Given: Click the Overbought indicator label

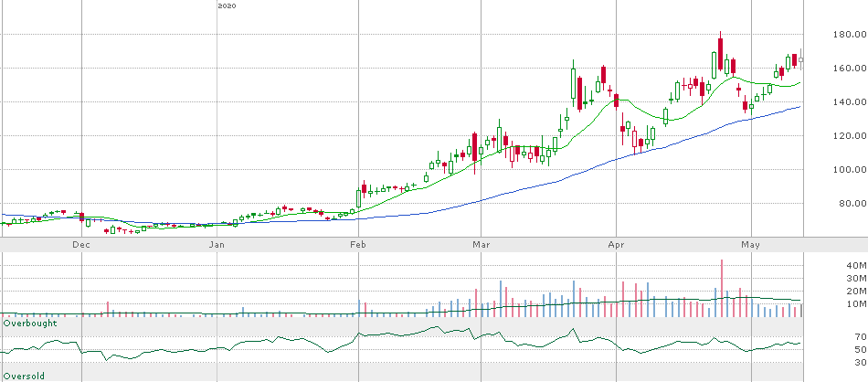Looking at the screenshot, I should tap(30, 323).
